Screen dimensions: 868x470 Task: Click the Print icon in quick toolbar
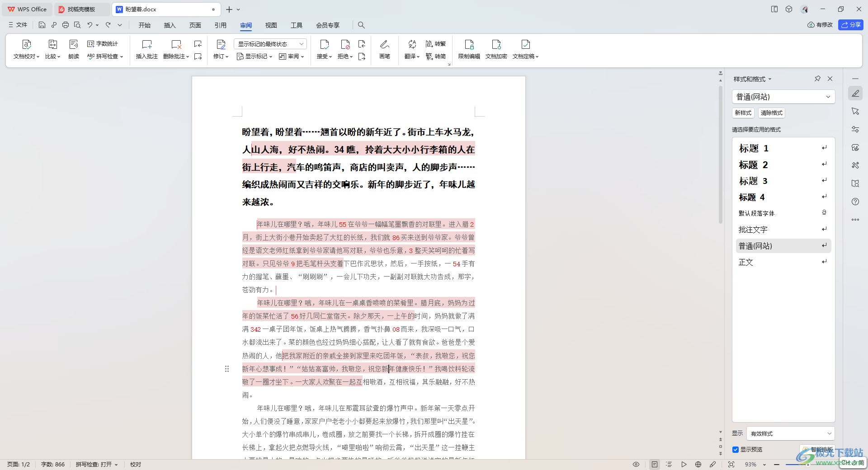point(66,25)
